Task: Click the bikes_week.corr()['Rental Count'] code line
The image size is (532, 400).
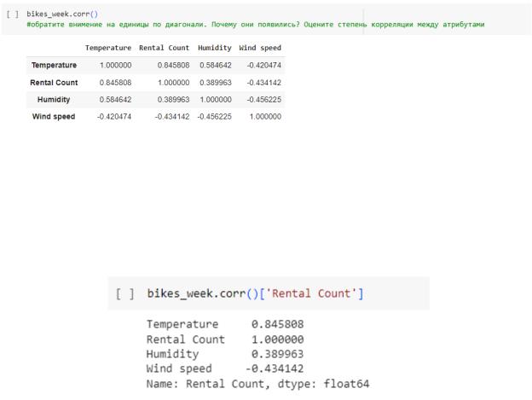Action: (255, 293)
